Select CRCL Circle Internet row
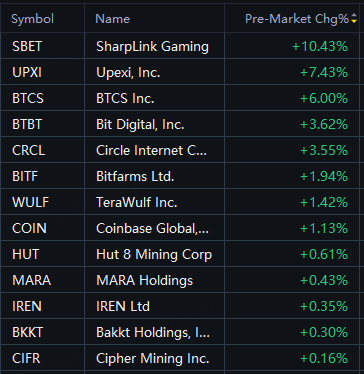The image size is (364, 374). (x=180, y=150)
